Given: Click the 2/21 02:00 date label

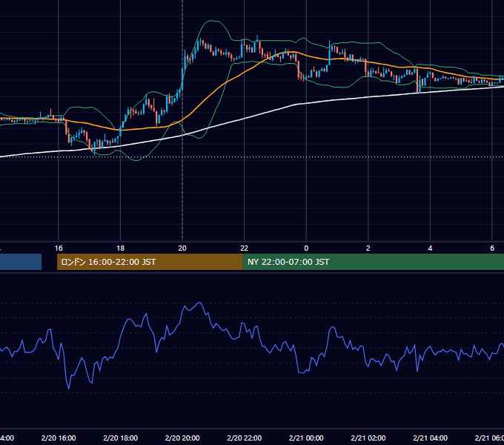Looking at the screenshot, I should (x=368, y=438).
